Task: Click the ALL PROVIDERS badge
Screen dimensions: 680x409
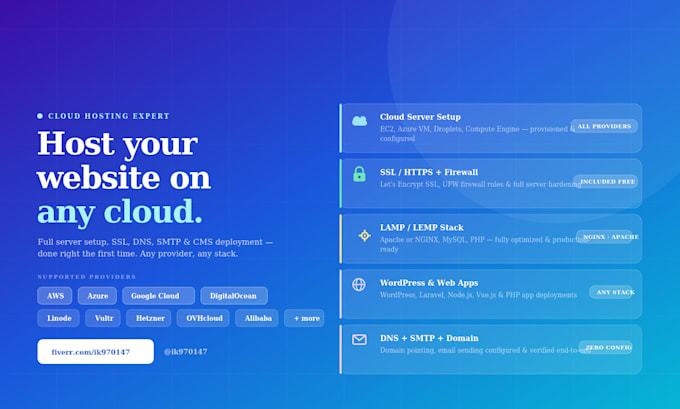Action: pos(604,126)
